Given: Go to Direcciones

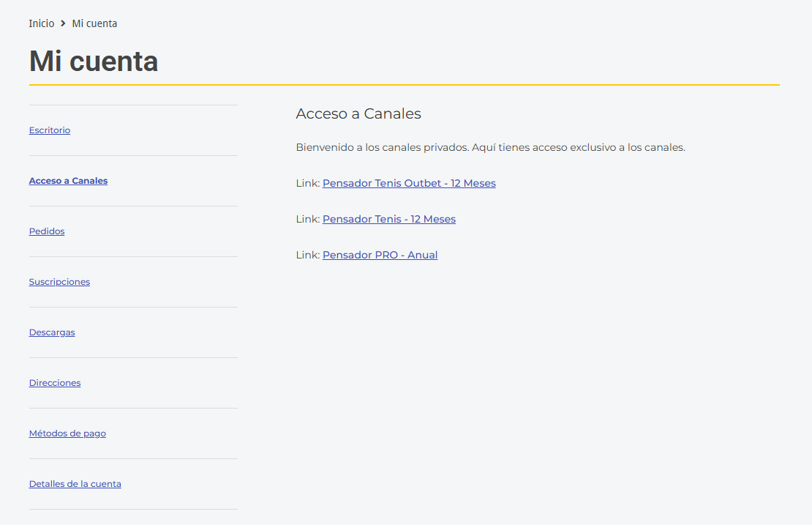Looking at the screenshot, I should [x=55, y=383].
